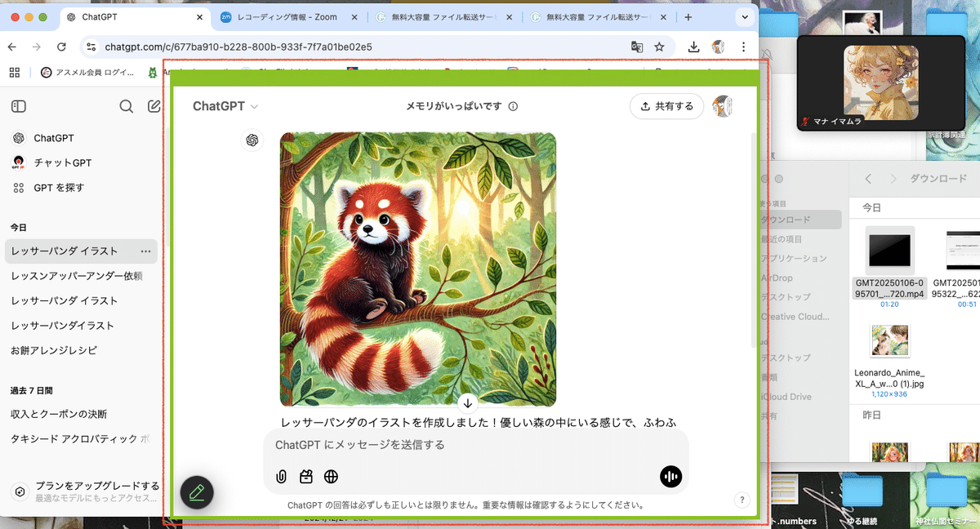
Task: Select the チャットGPT custom GPT icon
Action: pyautogui.click(x=18, y=162)
